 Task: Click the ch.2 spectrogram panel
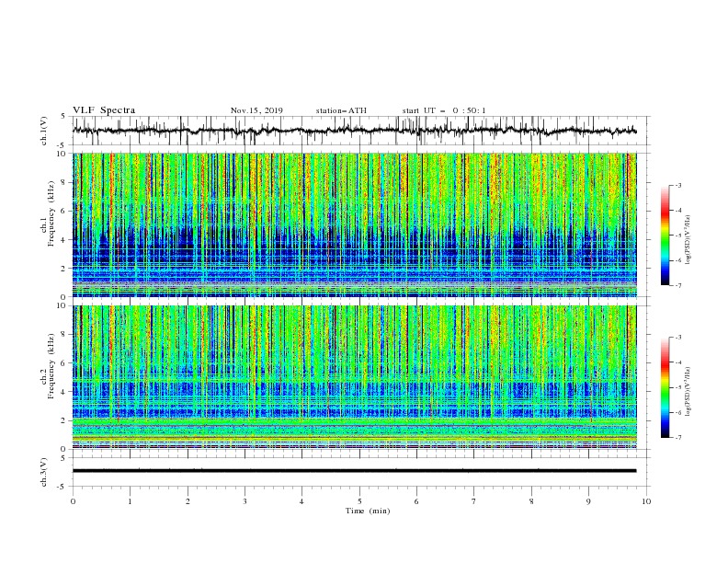(355, 377)
